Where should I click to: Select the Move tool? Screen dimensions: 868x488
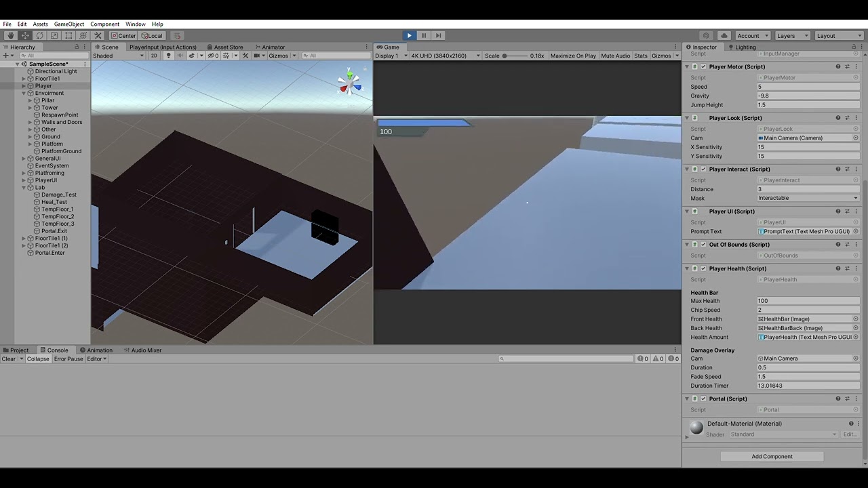pos(24,35)
